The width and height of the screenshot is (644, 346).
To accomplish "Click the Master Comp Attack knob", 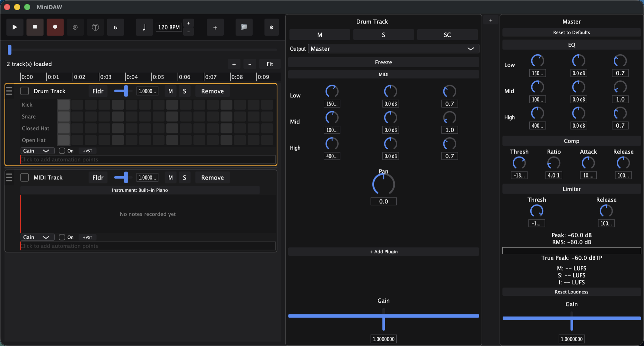I will pyautogui.click(x=588, y=163).
